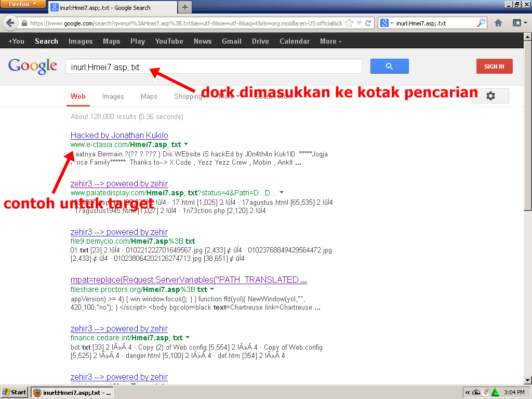Open search settings with the gear icon
Viewport: 532px width, 399px height.
coord(490,96)
